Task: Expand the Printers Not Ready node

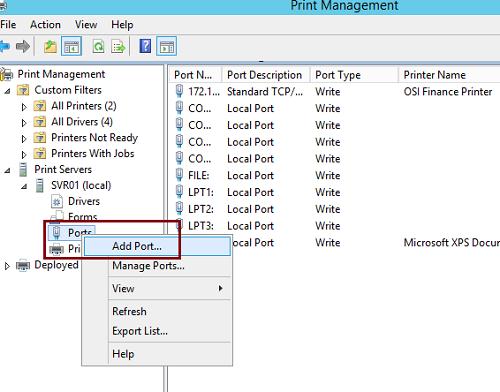Action: pos(24,139)
